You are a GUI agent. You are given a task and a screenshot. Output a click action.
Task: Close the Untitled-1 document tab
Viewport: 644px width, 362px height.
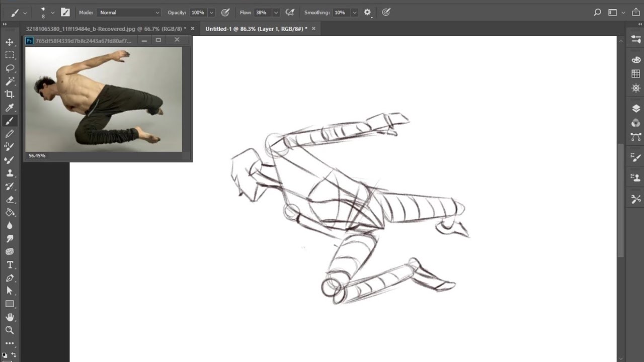(x=313, y=29)
